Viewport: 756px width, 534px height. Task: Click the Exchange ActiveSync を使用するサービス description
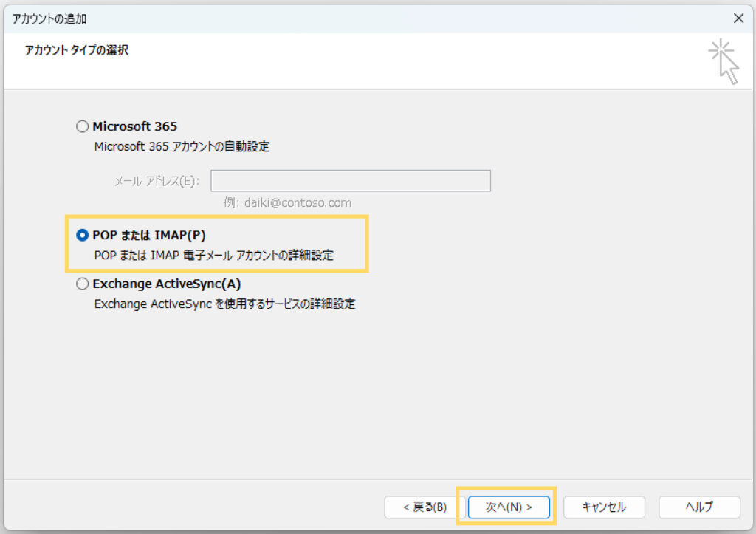click(x=224, y=304)
